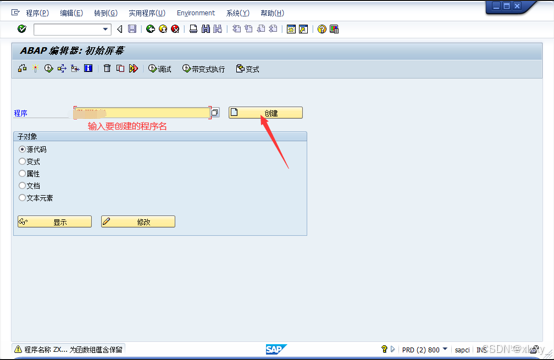Viewport: 554px width, 360px height.
Task: Open the command field dropdown arrow
Action: pos(105,29)
